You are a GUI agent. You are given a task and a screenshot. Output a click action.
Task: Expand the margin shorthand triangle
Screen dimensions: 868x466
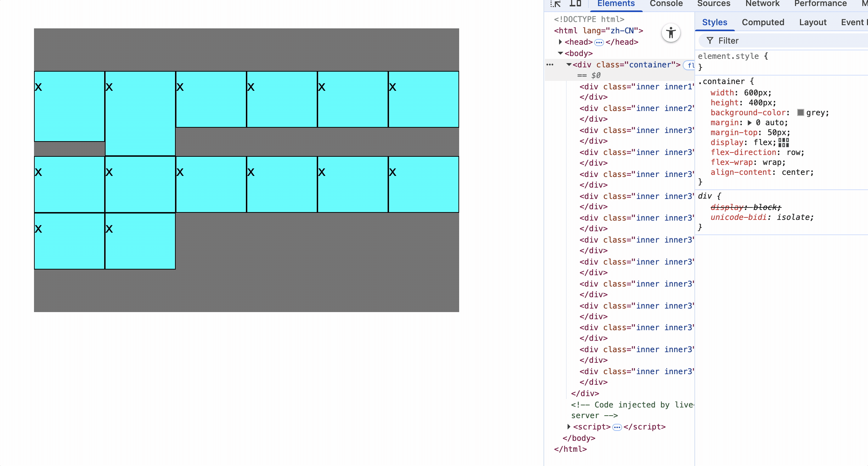tap(749, 123)
